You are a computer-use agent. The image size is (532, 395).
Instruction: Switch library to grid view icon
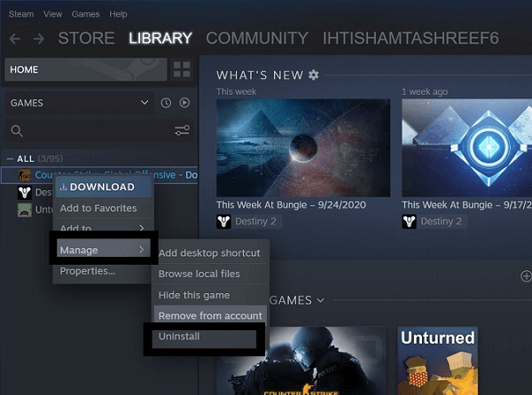pyautogui.click(x=182, y=69)
